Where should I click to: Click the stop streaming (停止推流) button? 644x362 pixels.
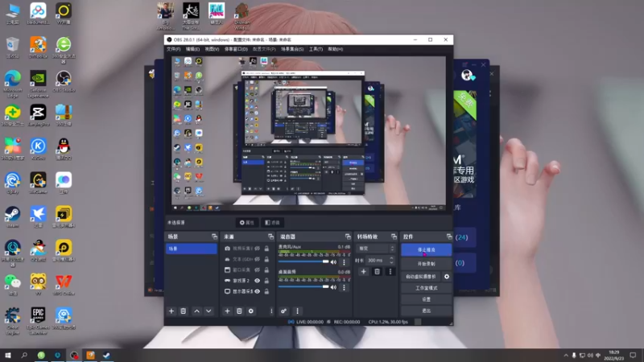click(x=427, y=249)
